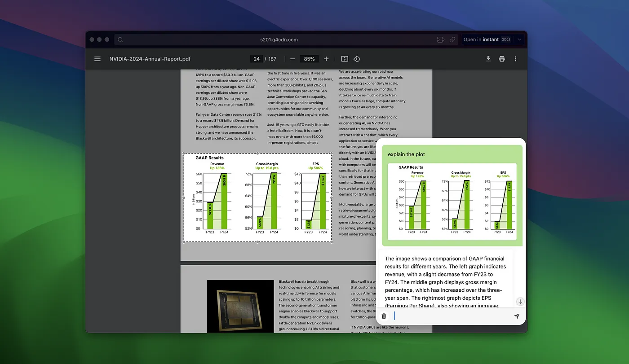Open the PDF more options menu
The width and height of the screenshot is (629, 364).
pos(515,59)
